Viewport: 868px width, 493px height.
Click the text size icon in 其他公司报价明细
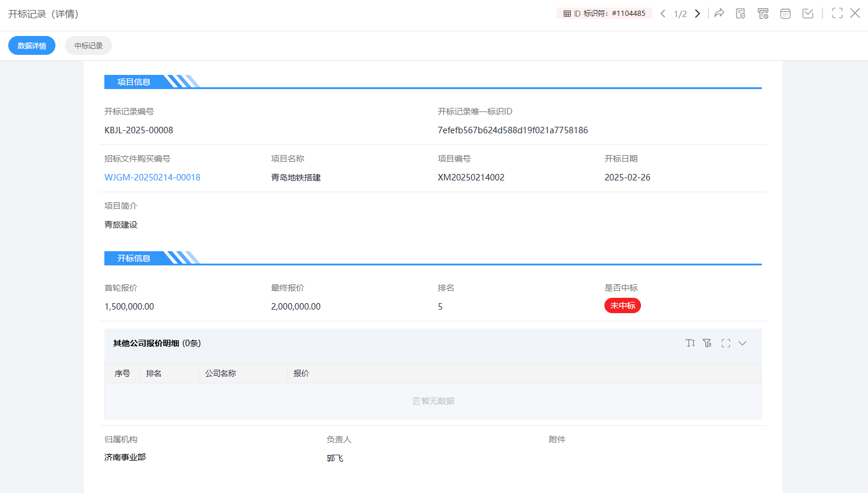click(690, 343)
